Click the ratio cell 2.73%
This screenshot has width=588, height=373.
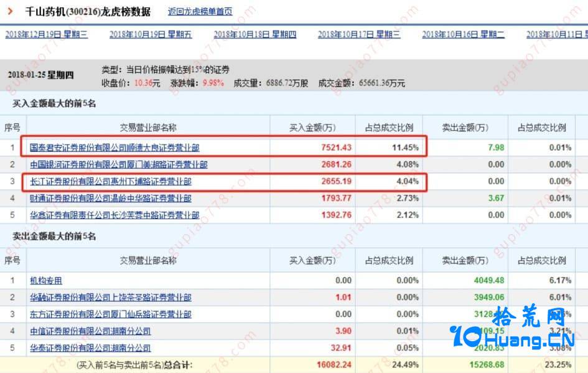(x=408, y=198)
